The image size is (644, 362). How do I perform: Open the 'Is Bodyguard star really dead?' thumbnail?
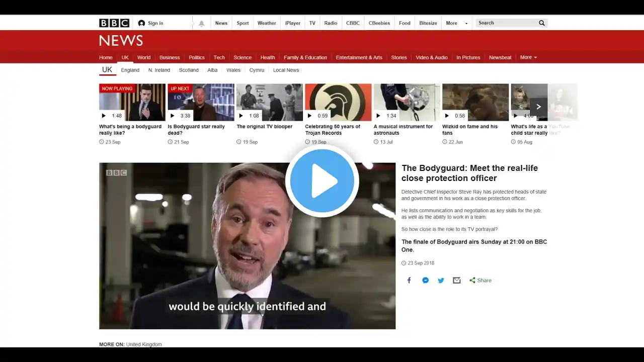[201, 102]
